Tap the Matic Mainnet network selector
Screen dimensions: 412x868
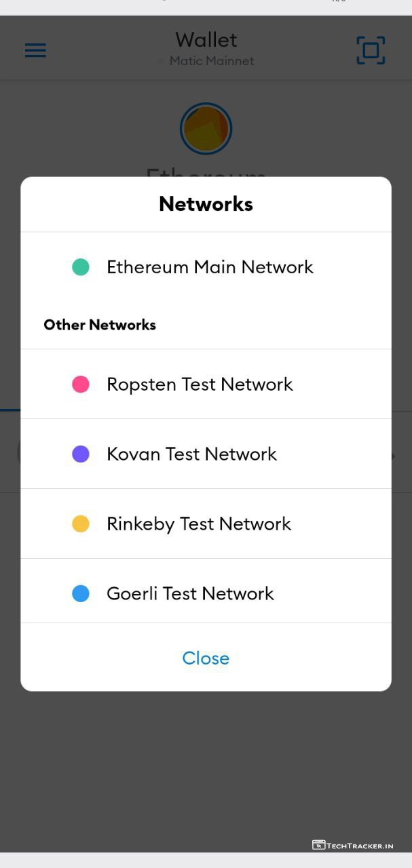(x=210, y=61)
